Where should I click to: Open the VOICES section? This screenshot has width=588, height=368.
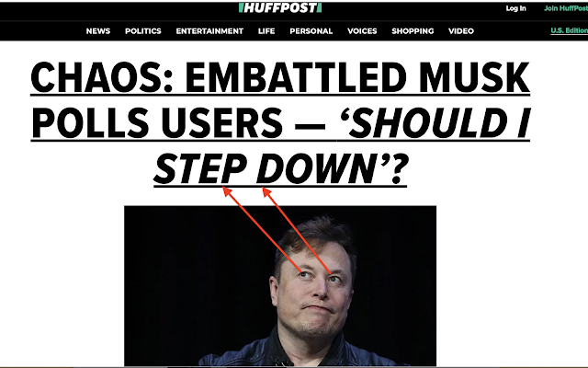[x=362, y=31]
